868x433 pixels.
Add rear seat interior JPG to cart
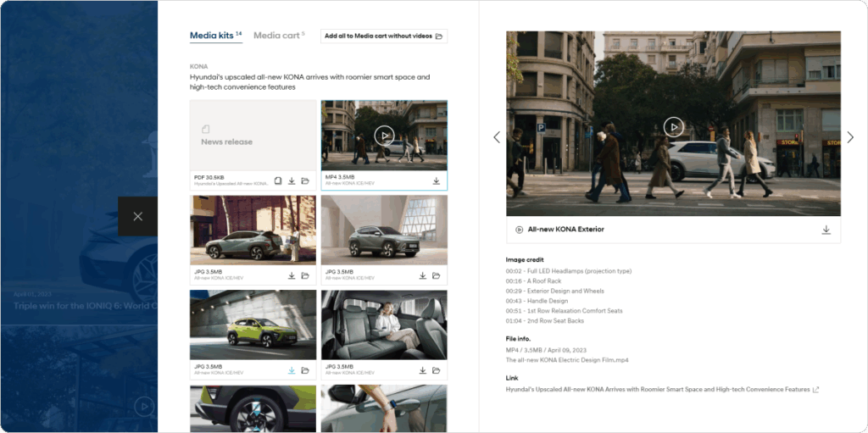click(x=437, y=370)
